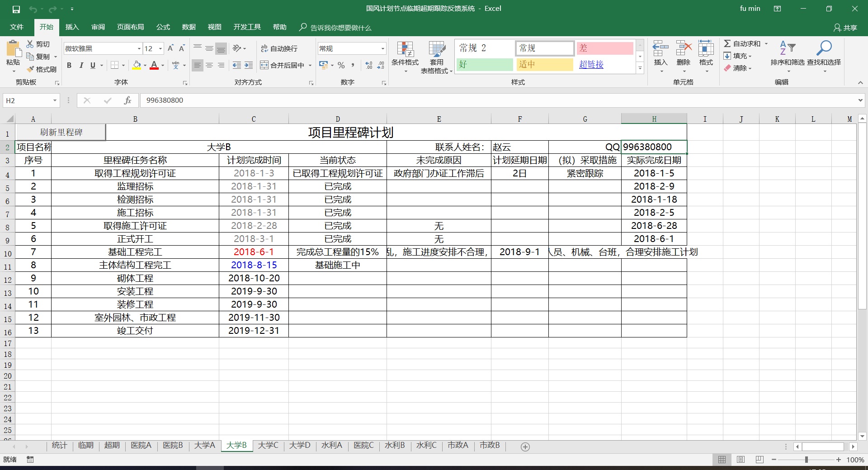The height and width of the screenshot is (470, 868).
Task: Align text to the right
Action: [221, 65]
